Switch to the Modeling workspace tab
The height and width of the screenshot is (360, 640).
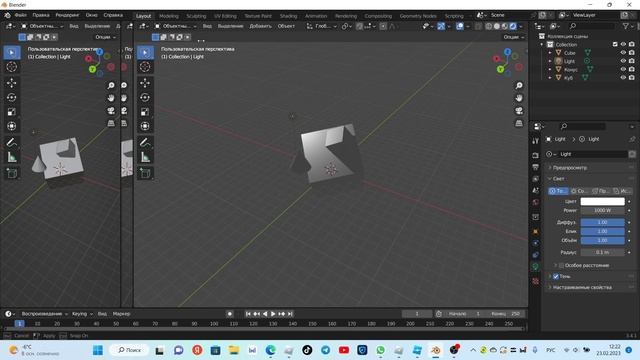click(x=169, y=16)
